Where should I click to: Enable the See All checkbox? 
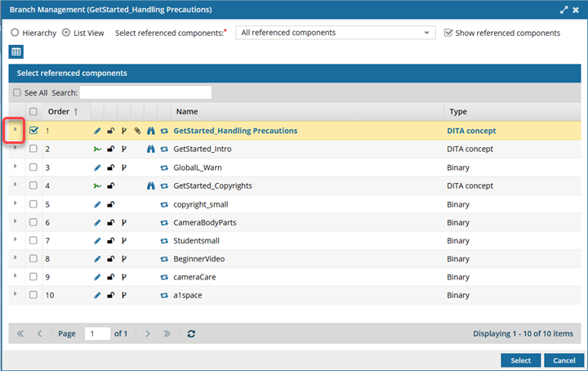click(17, 93)
